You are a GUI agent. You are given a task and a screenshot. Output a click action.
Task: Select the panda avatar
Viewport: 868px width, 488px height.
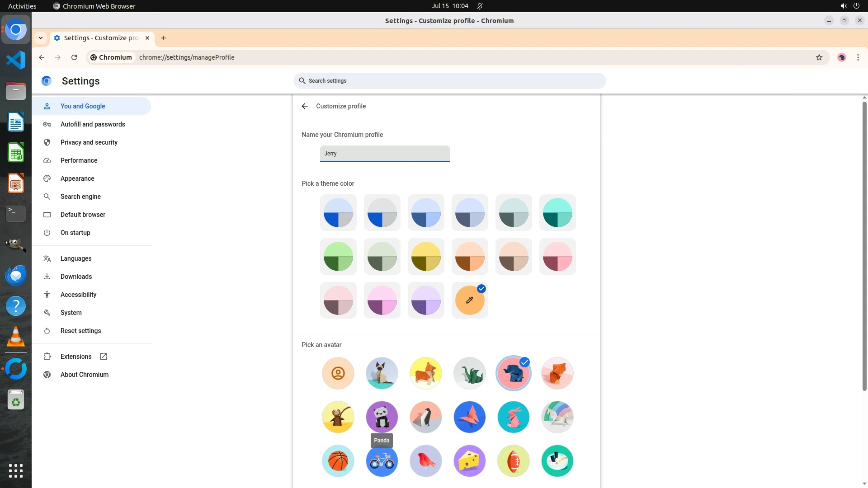click(382, 417)
